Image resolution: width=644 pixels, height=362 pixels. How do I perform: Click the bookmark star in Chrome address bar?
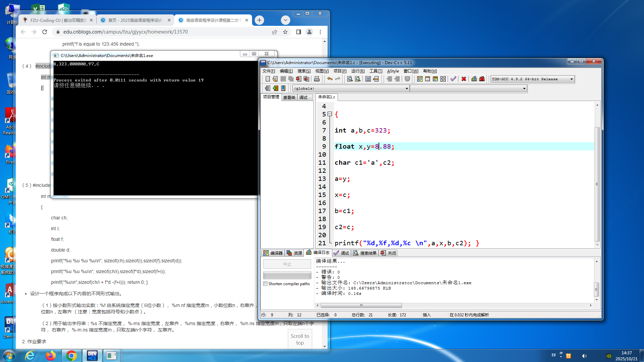[285, 32]
